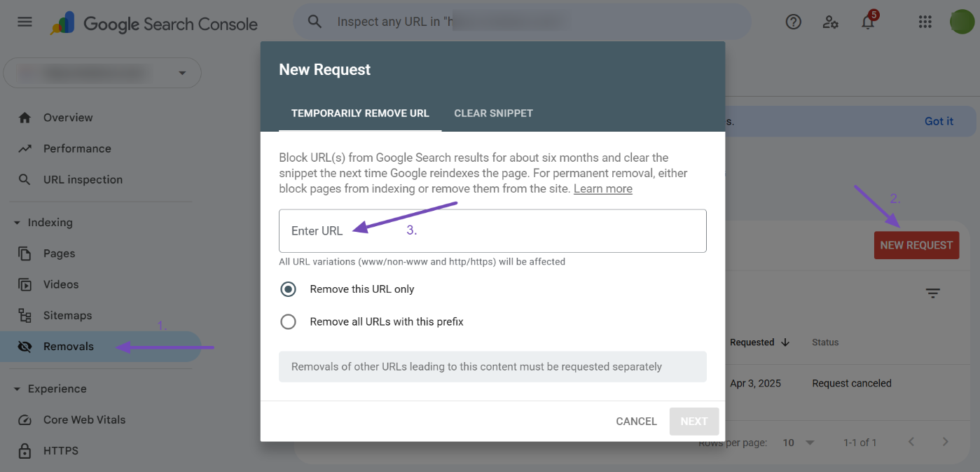Open the notifications bell
This screenshot has height=472, width=980.
868,22
